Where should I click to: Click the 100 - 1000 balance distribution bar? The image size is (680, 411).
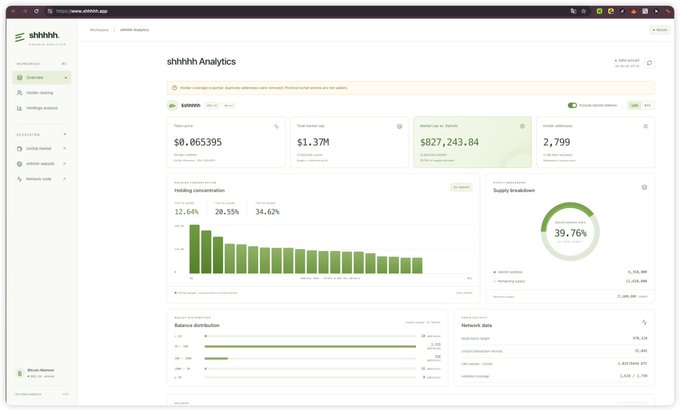click(310, 359)
